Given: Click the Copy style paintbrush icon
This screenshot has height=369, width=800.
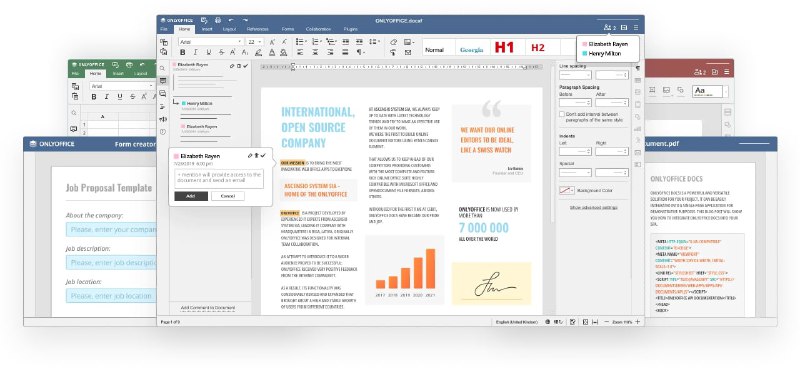Looking at the screenshot, I should [393, 52].
